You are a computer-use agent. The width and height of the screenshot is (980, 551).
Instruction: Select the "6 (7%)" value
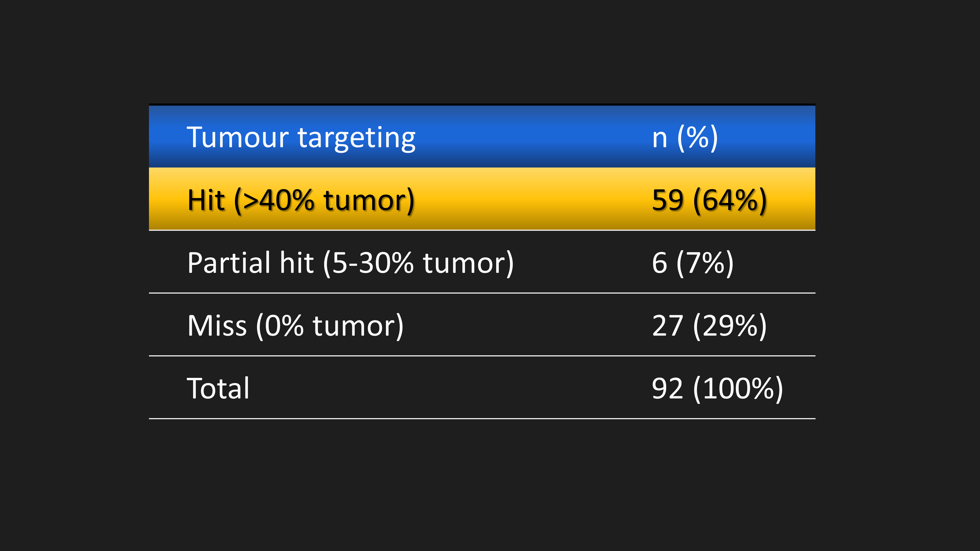(x=692, y=263)
